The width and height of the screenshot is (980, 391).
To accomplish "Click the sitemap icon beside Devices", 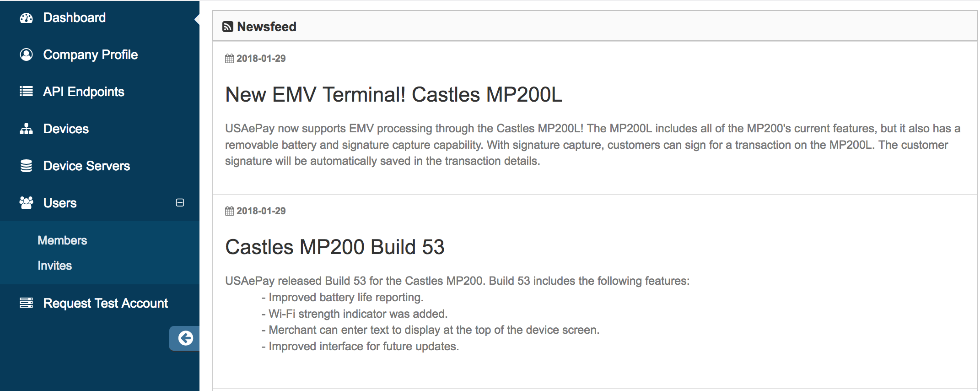I will click(27, 129).
